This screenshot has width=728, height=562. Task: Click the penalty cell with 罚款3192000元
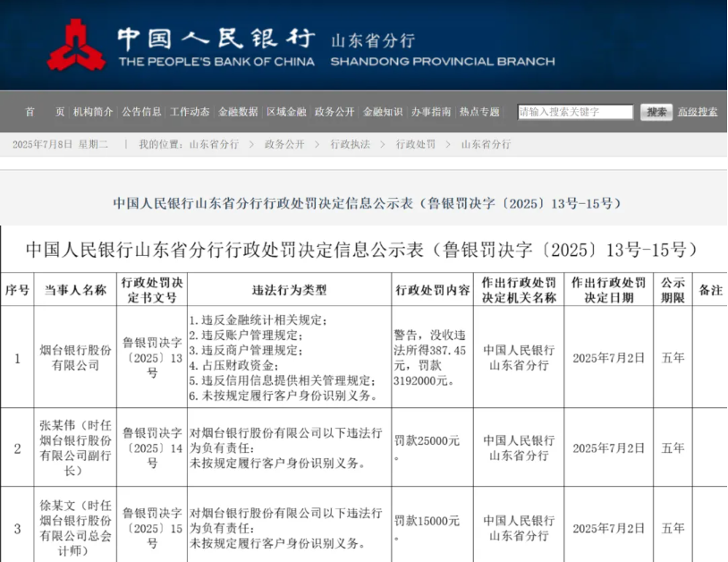pos(432,358)
